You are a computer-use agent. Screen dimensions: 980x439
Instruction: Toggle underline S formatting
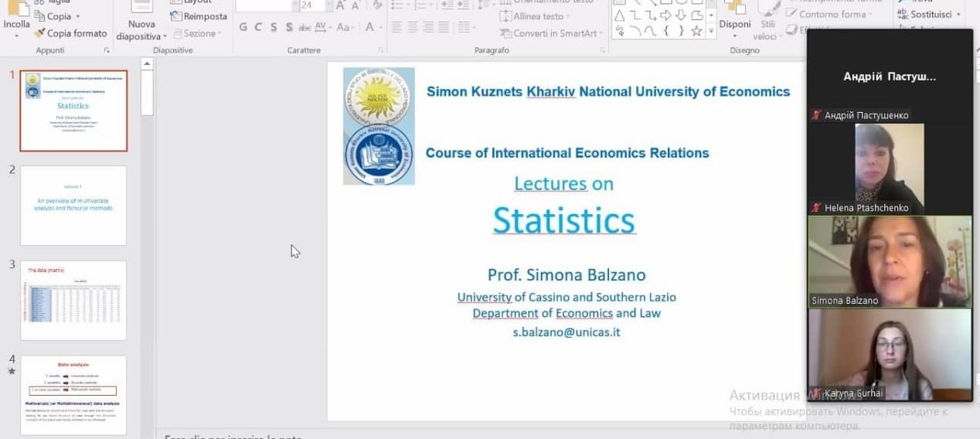point(274,27)
